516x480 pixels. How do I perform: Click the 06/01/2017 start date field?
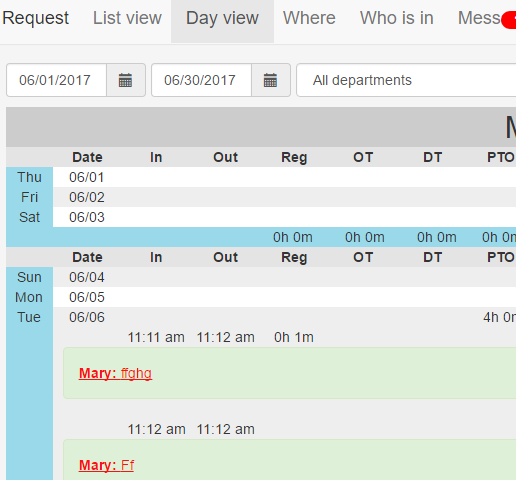tap(56, 80)
